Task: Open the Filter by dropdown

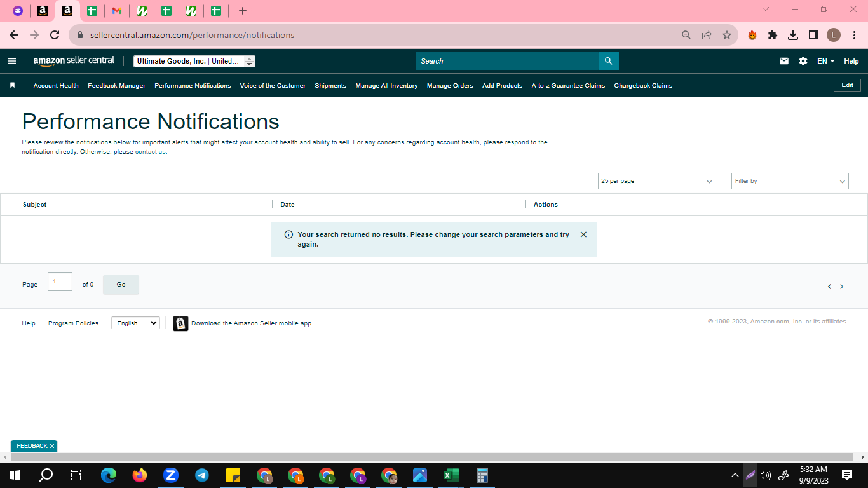Action: tap(790, 181)
